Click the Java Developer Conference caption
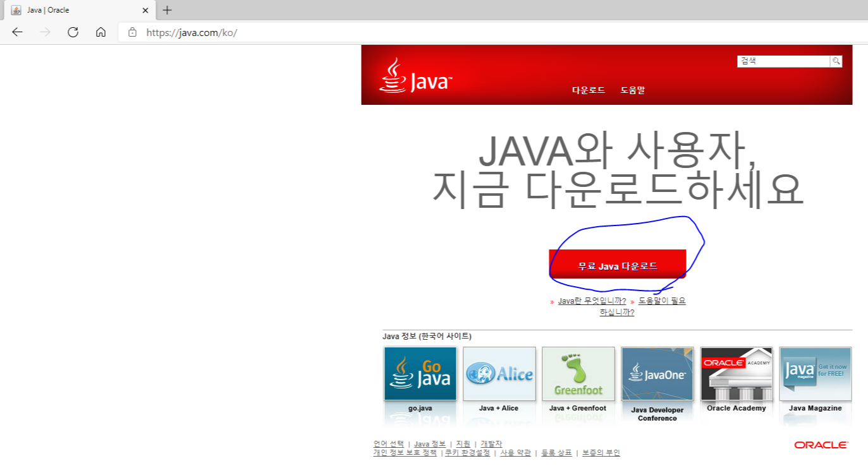868x468 pixels. click(x=657, y=414)
